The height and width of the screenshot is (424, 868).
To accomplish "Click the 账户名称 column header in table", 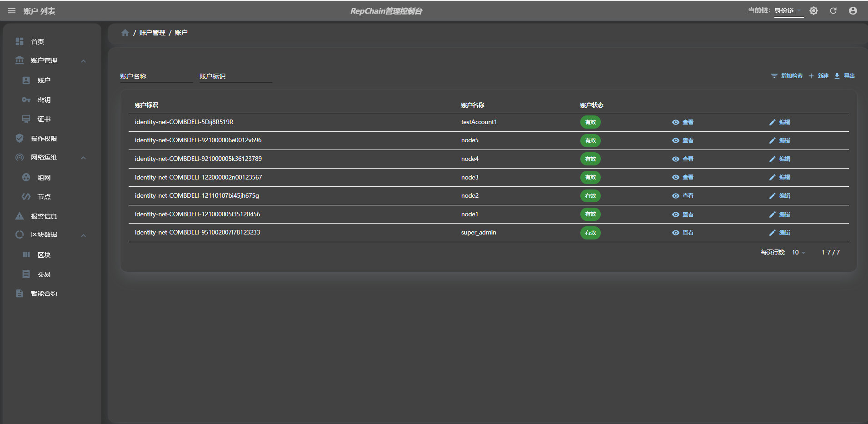I will click(473, 105).
